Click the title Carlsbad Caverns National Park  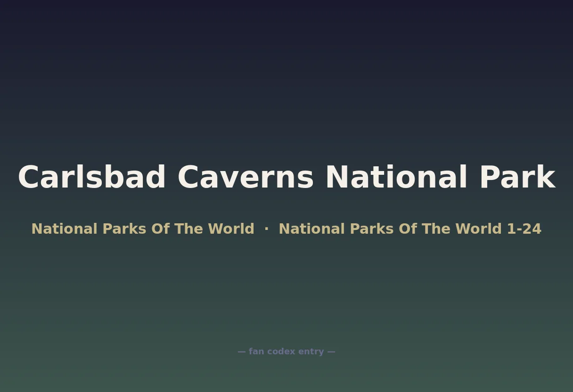tap(286, 178)
